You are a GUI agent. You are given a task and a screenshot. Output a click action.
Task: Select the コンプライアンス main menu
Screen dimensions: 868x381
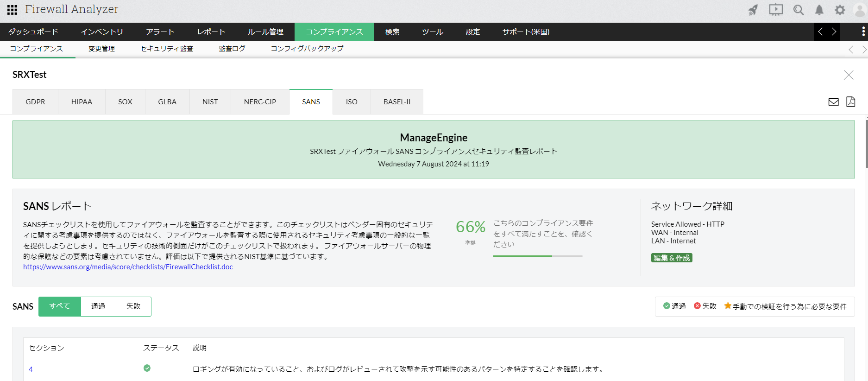point(334,32)
